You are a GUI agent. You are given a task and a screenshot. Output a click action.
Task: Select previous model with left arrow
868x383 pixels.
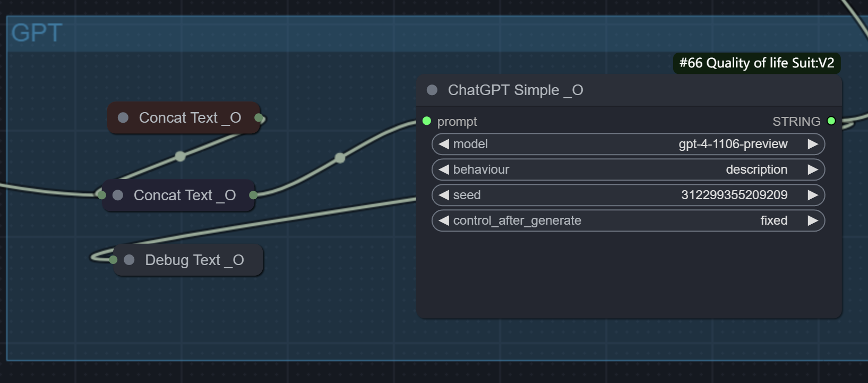444,144
